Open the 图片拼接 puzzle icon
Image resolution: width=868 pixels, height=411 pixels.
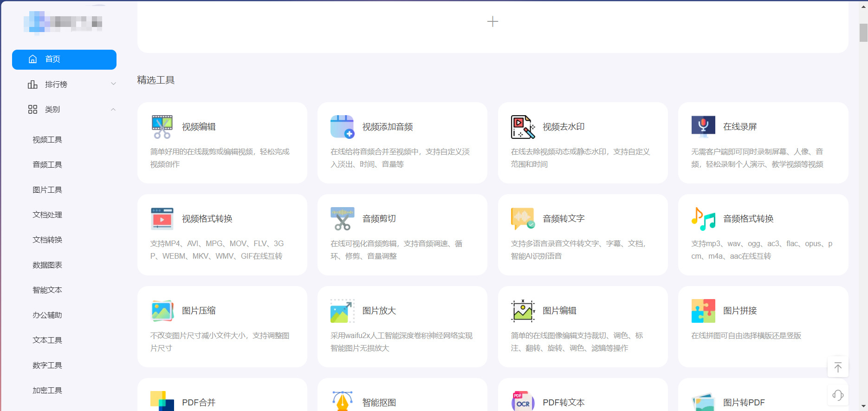[x=703, y=311]
